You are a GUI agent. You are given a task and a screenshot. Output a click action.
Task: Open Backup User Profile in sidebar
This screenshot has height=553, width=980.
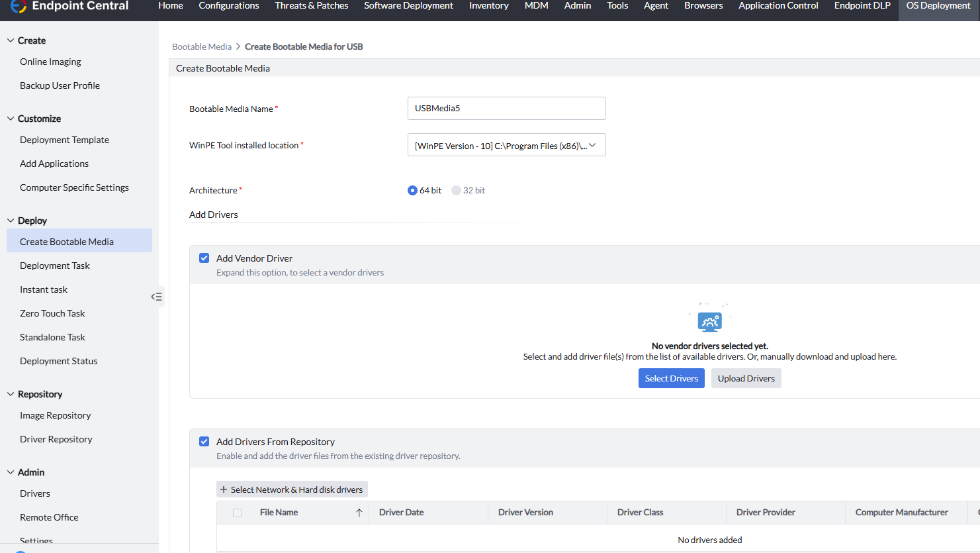[x=60, y=85]
